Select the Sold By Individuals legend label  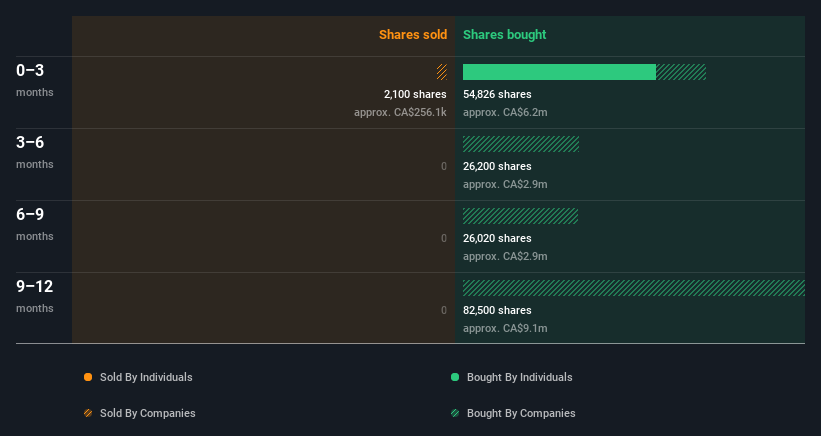pyautogui.click(x=146, y=377)
